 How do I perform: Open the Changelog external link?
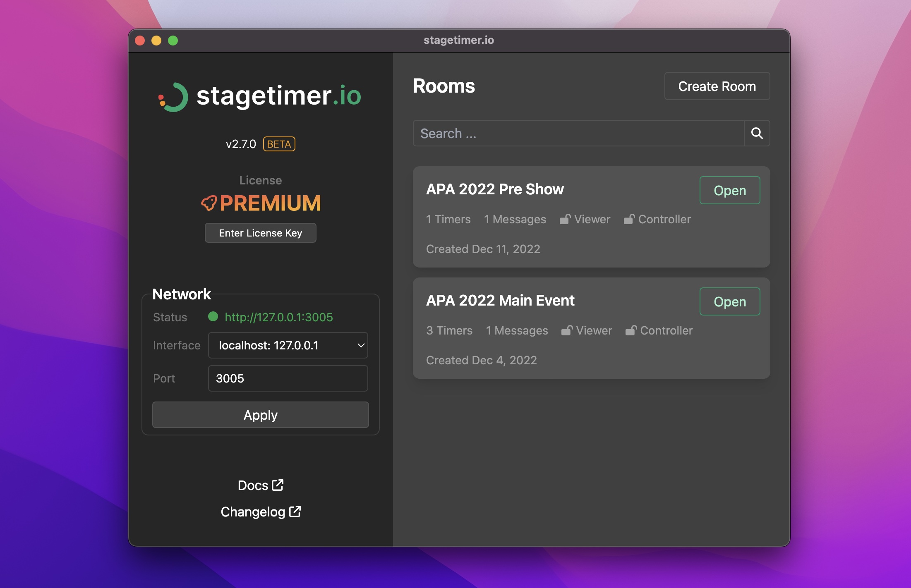(x=261, y=511)
